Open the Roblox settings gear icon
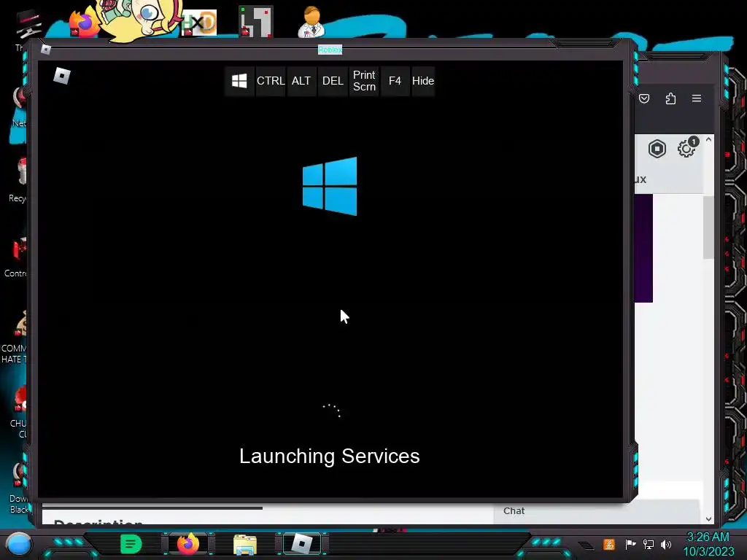 coord(686,149)
